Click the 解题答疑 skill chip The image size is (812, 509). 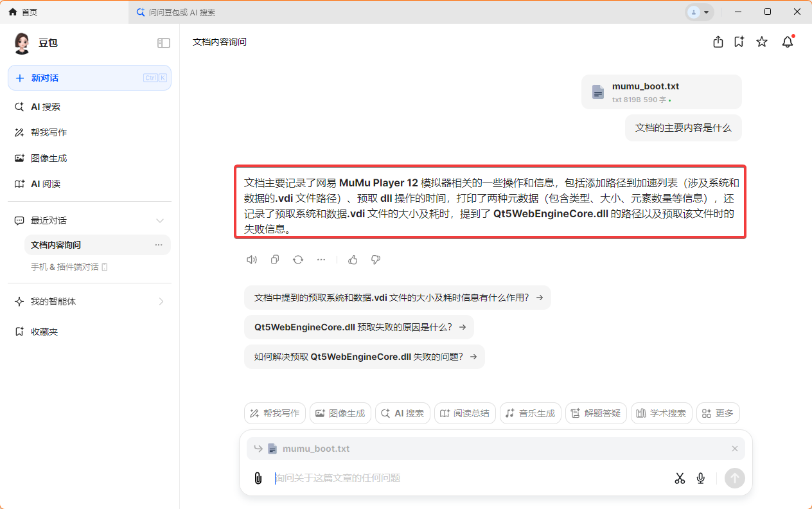pyautogui.click(x=596, y=413)
